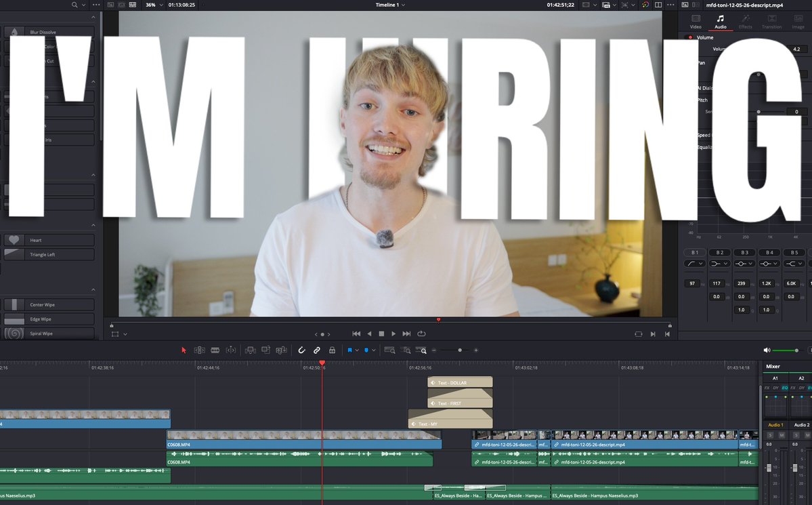The image size is (812, 505).
Task: Select EQ band B 2 button
Action: click(x=720, y=252)
